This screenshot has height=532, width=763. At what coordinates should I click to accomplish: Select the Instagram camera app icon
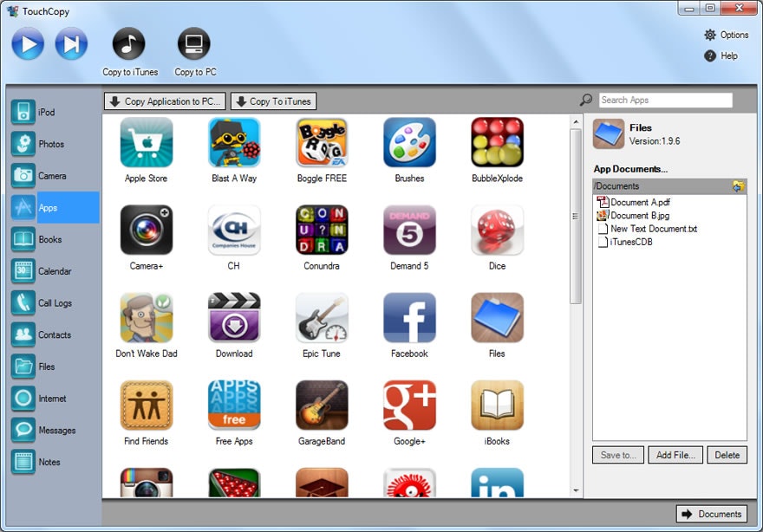click(x=146, y=483)
